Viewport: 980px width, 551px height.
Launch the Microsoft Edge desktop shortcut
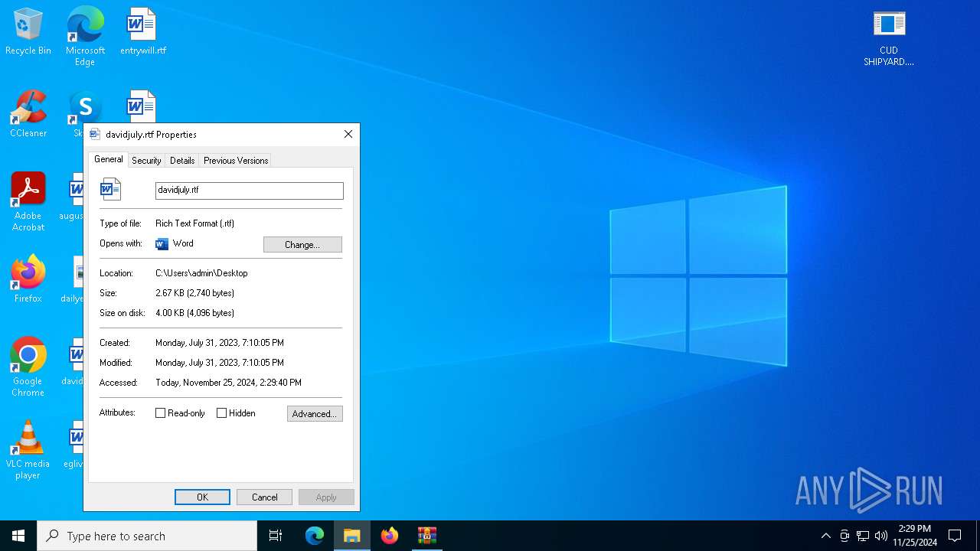coord(85,37)
